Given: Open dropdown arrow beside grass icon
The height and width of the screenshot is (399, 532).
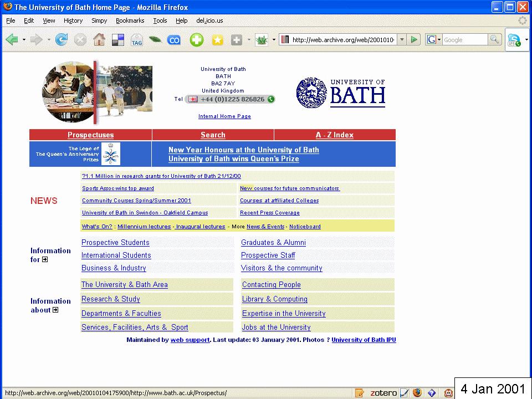Looking at the screenshot, I should 273,40.
